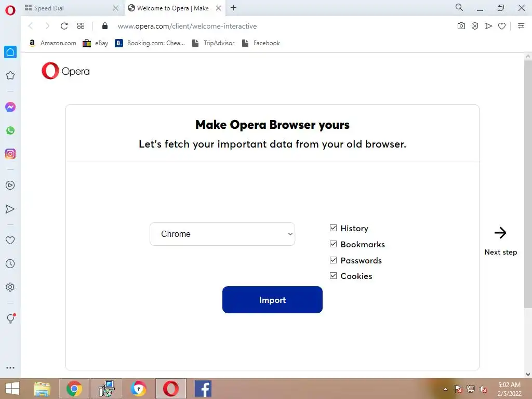
Task: Click the Home icon in Opera sidebar
Action: [10, 52]
